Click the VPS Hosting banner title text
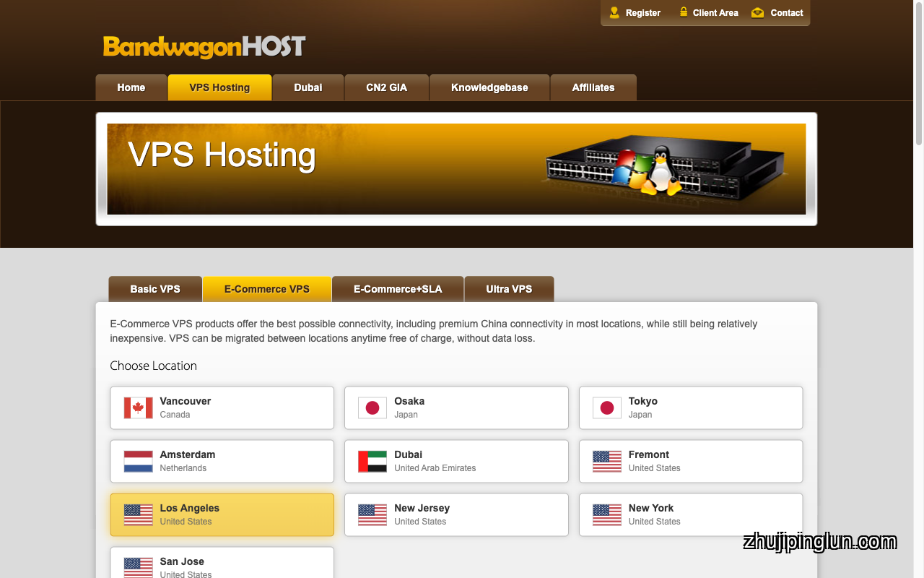This screenshot has width=924, height=578. pos(222,155)
